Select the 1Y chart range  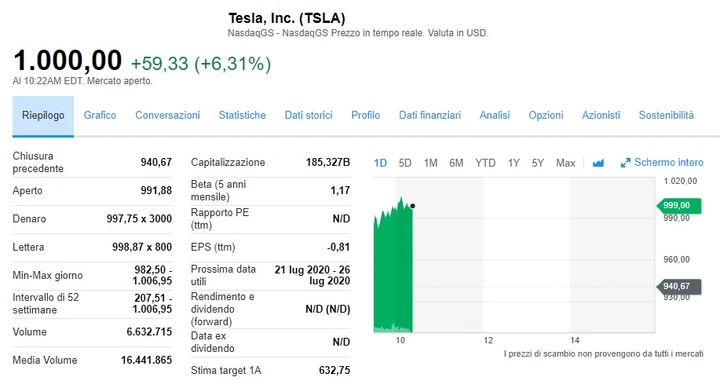pyautogui.click(x=514, y=163)
